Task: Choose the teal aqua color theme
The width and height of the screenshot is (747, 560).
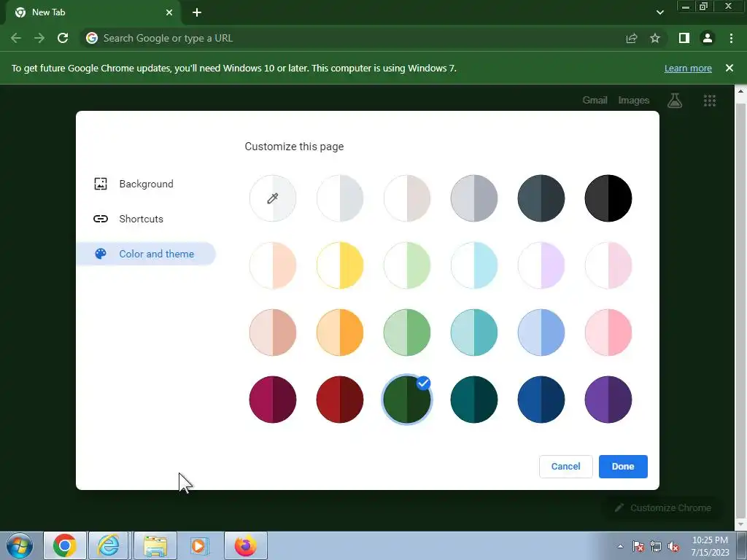Action: click(474, 332)
